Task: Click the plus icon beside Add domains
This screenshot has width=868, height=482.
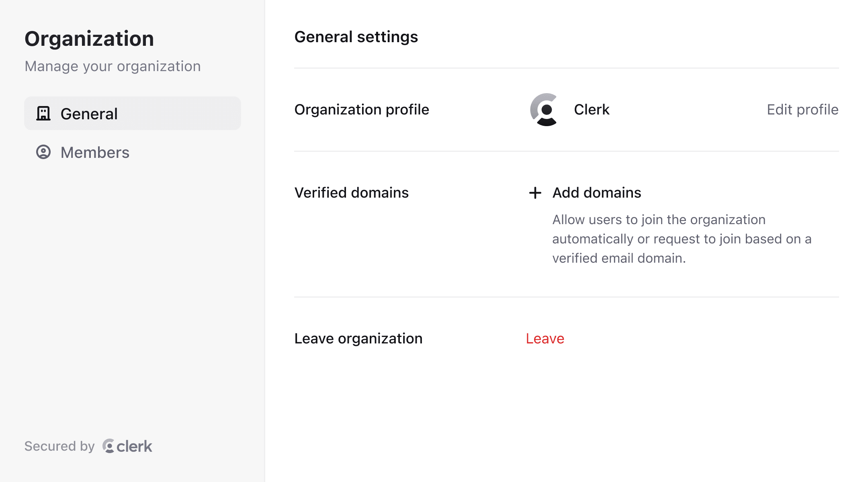Action: tap(535, 193)
